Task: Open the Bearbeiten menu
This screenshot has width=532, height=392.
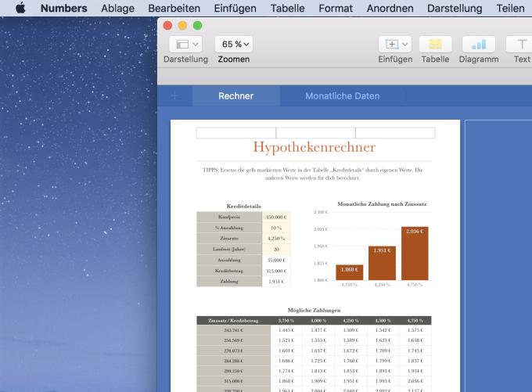Action: 174,8
